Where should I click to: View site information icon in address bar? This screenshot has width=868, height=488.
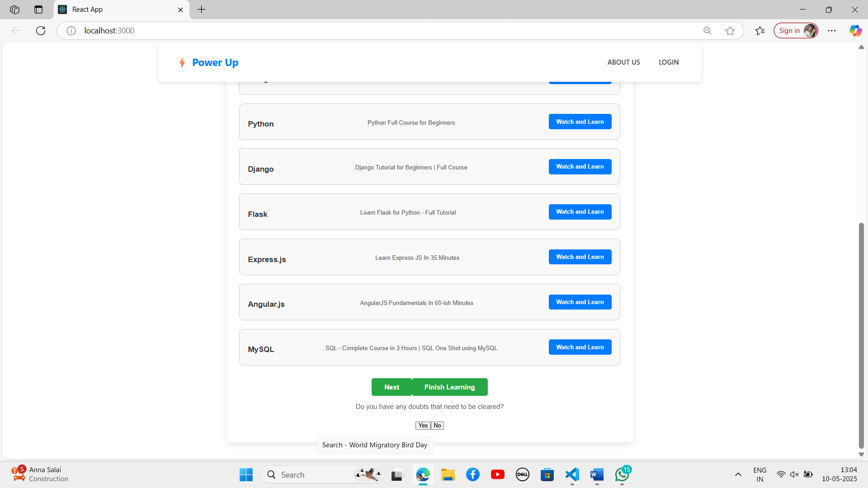point(71,31)
